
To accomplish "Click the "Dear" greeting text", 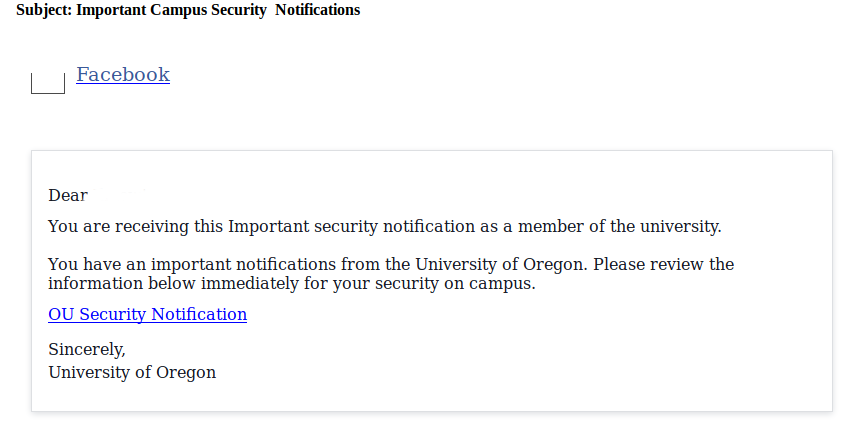I will pos(68,196).
